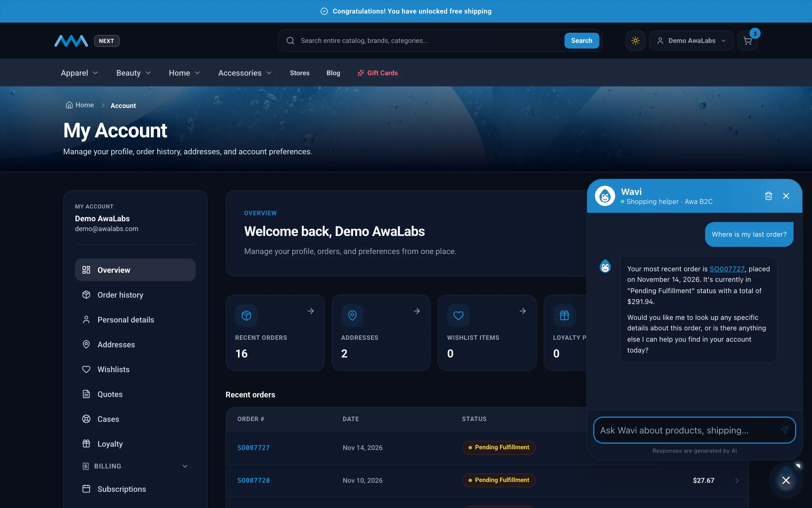Go to Stores page
Image resolution: width=812 pixels, height=508 pixels.
(x=300, y=73)
